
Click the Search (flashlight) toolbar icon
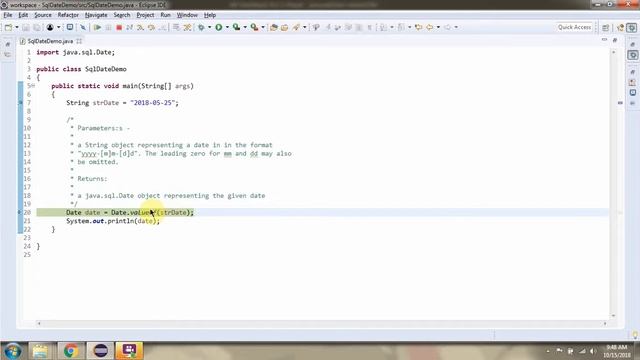click(x=296, y=27)
